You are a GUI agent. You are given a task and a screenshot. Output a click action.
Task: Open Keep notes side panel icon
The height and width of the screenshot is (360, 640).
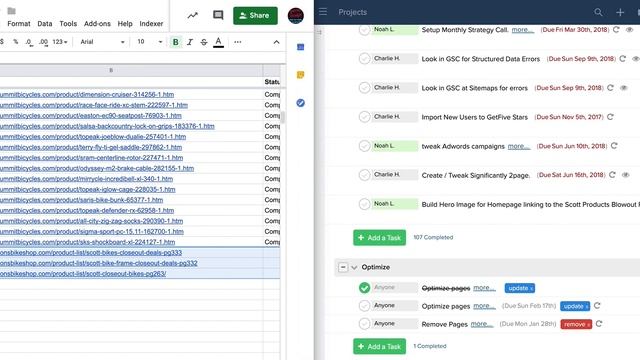300,75
